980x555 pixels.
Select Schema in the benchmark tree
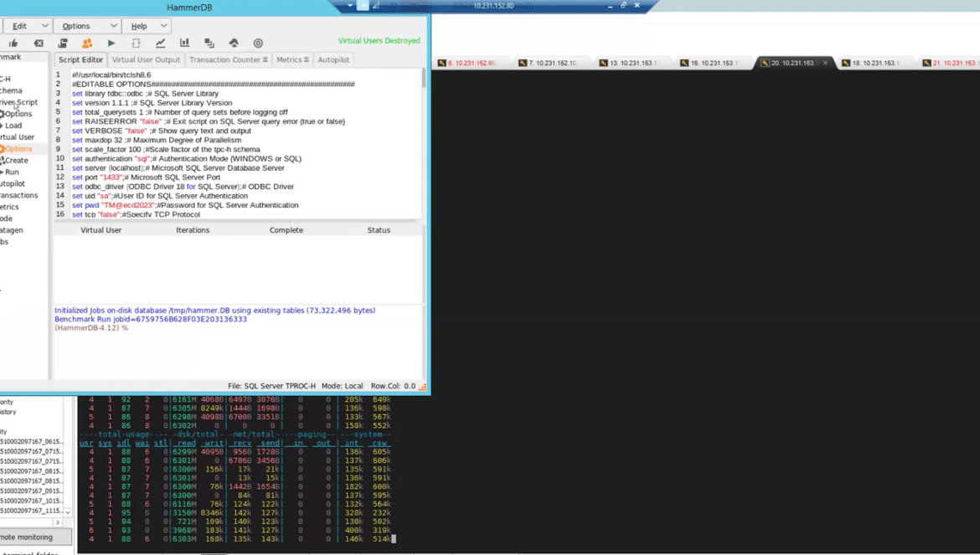[x=11, y=90]
